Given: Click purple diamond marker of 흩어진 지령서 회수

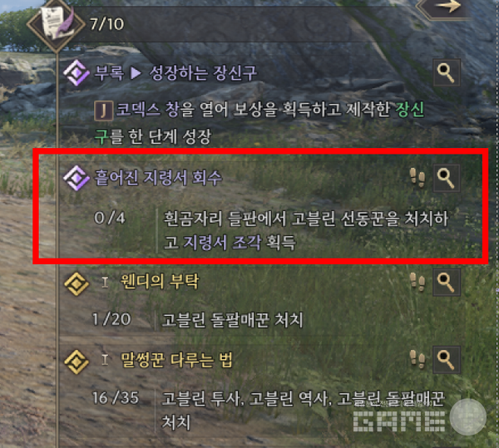Looking at the screenshot, I should [77, 178].
